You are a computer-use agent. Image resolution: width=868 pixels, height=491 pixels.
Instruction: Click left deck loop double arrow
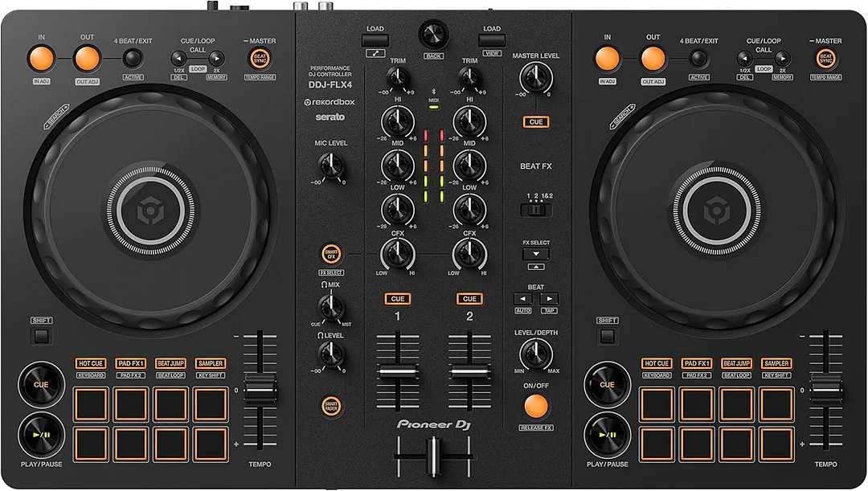tap(216, 58)
